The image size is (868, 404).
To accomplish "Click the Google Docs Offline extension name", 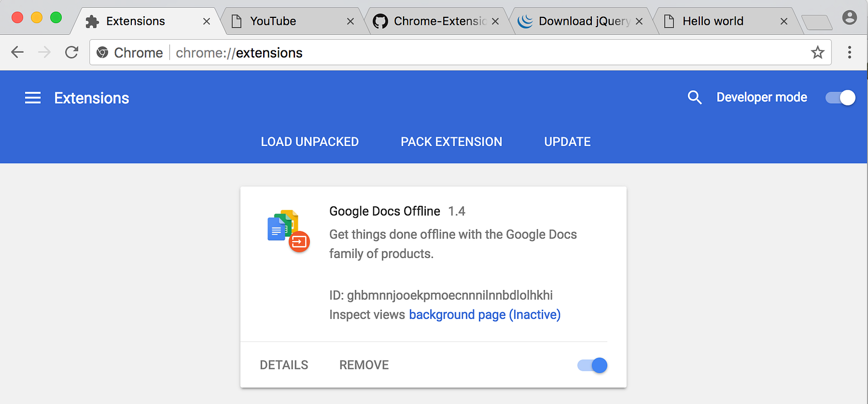I will (385, 211).
